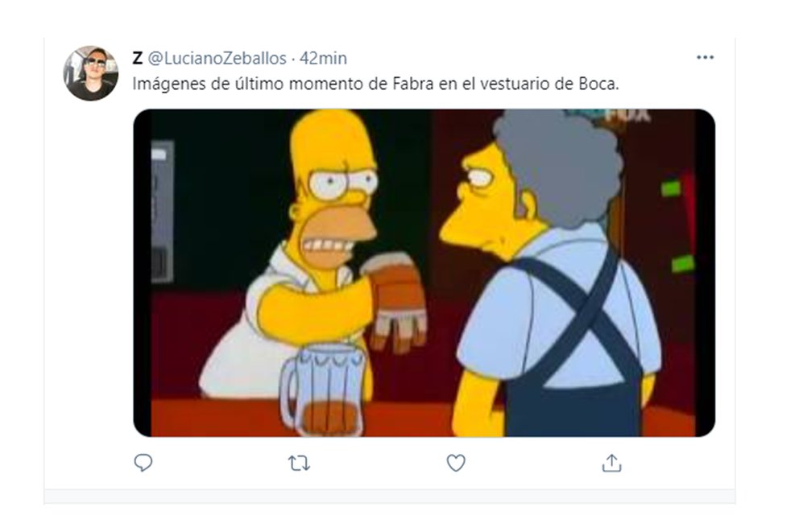Click the brown work glove Homer holds
Image resolution: width=799 pixels, height=532 pixels.
click(x=394, y=300)
